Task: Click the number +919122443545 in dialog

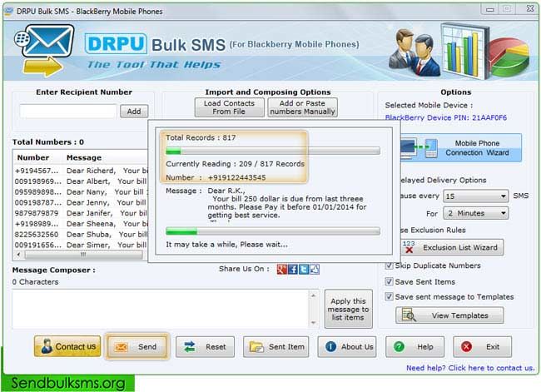Action: [x=236, y=178]
